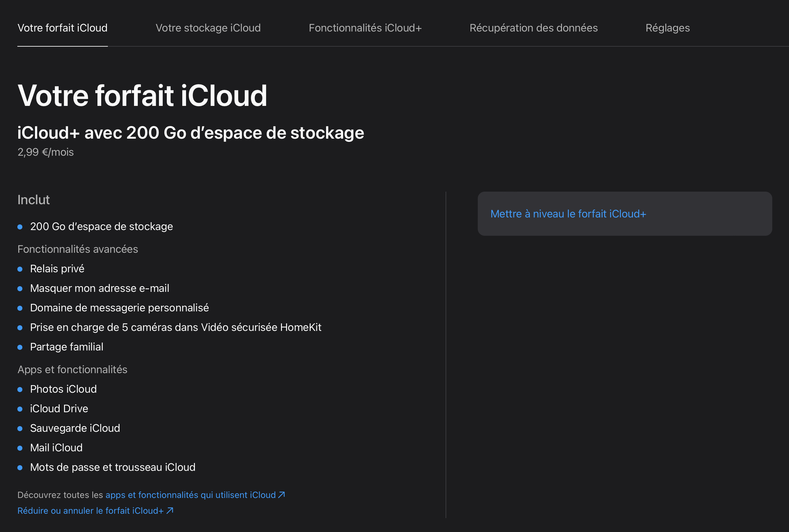Click the Partage familial entry
This screenshot has width=789, height=532.
click(67, 347)
